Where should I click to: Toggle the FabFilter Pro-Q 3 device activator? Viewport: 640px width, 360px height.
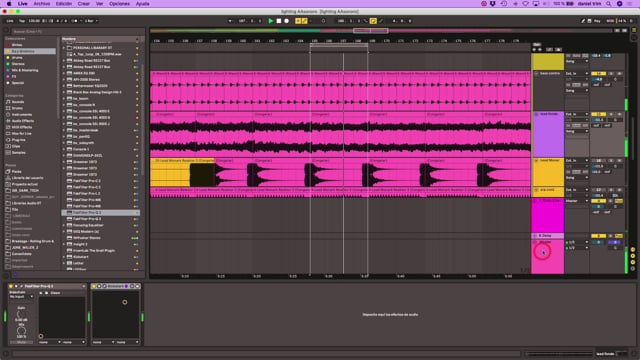11,286
